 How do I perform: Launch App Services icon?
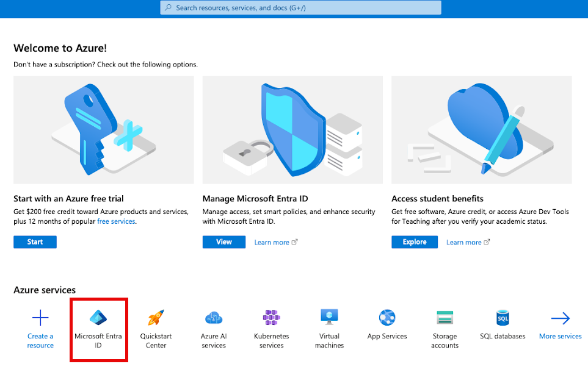pyautogui.click(x=387, y=318)
